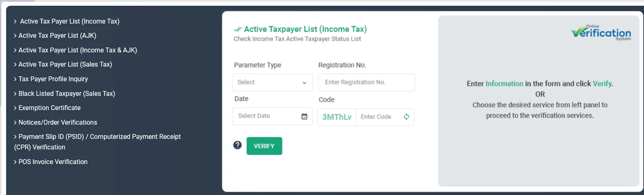Open Active Tax Payer List (AJK)

(55, 35)
